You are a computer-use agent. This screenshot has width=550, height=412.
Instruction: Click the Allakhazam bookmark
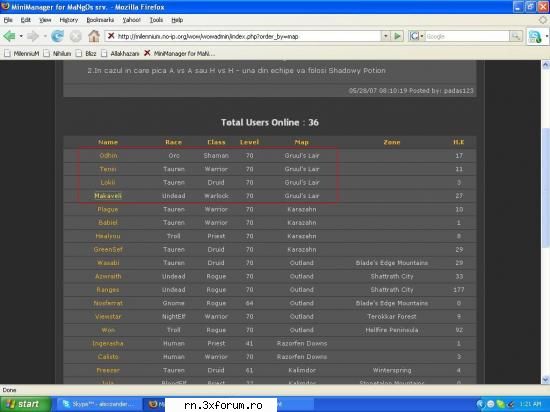coord(120,53)
